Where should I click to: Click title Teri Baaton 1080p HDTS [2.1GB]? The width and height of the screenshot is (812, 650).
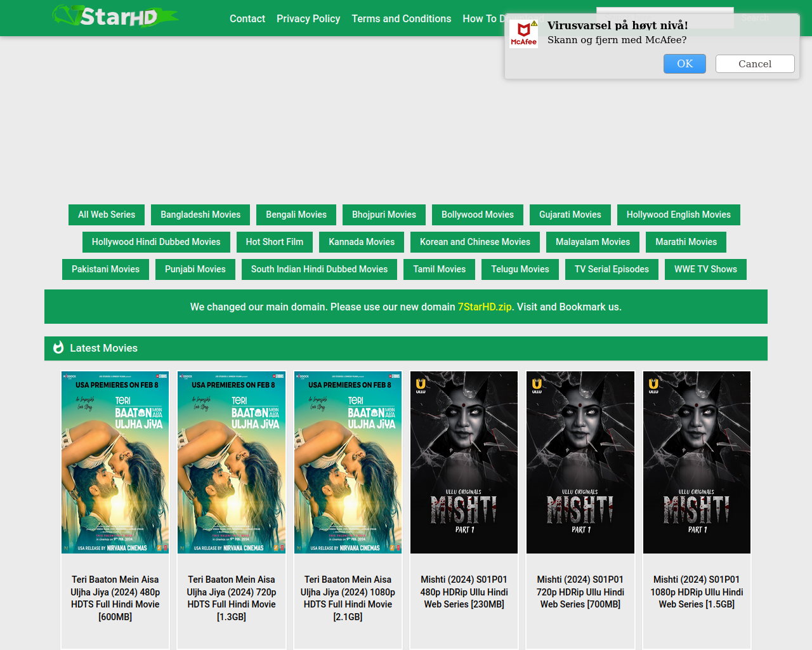[x=348, y=598]
